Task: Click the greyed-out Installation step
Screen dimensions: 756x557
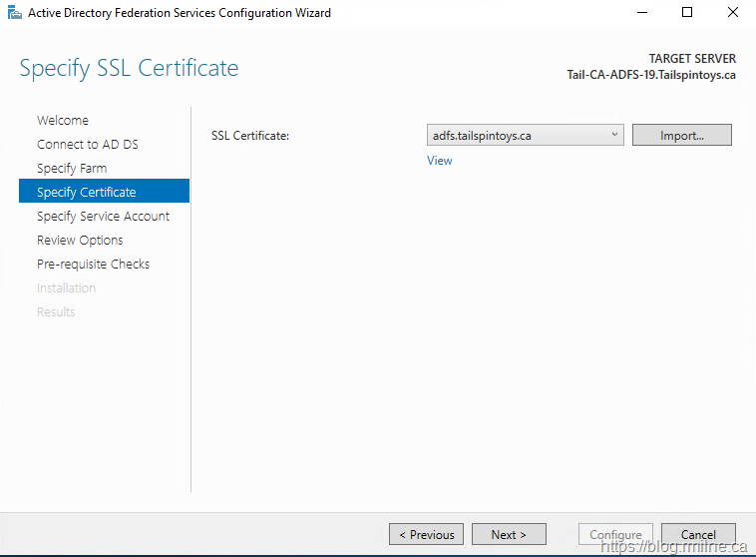Action: point(66,287)
